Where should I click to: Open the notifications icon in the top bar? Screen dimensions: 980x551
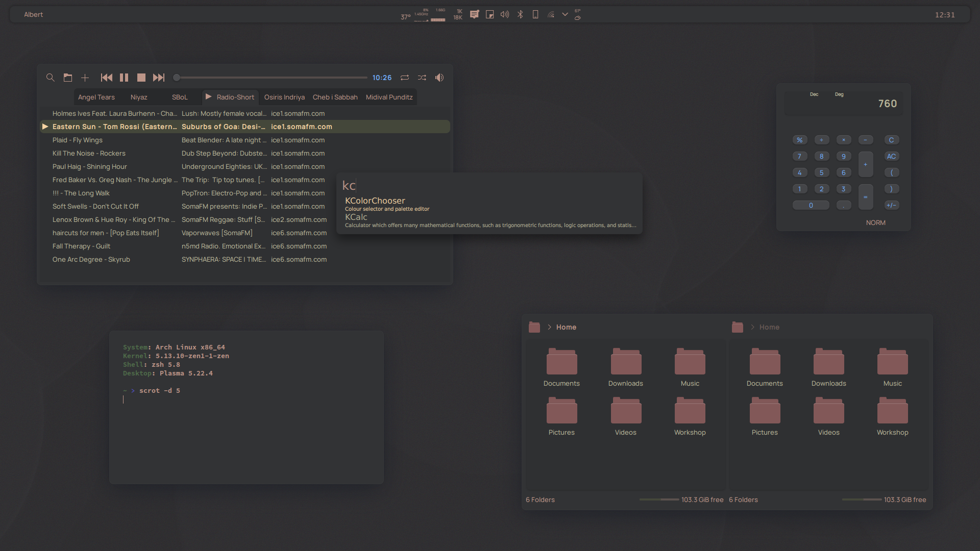(x=474, y=14)
